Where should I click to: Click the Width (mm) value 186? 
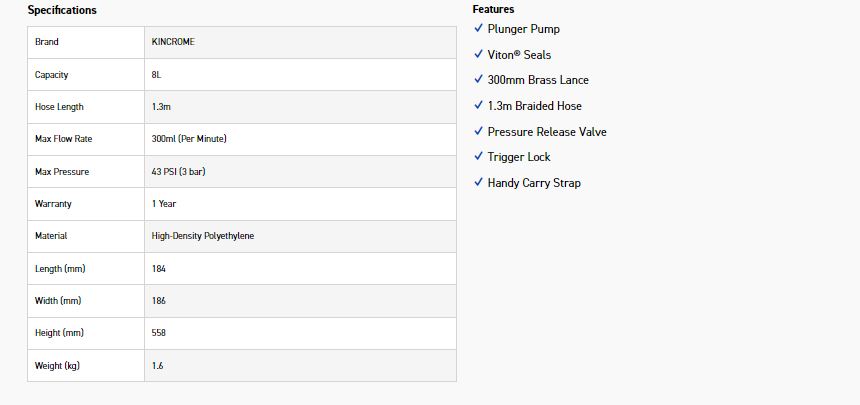coord(159,301)
